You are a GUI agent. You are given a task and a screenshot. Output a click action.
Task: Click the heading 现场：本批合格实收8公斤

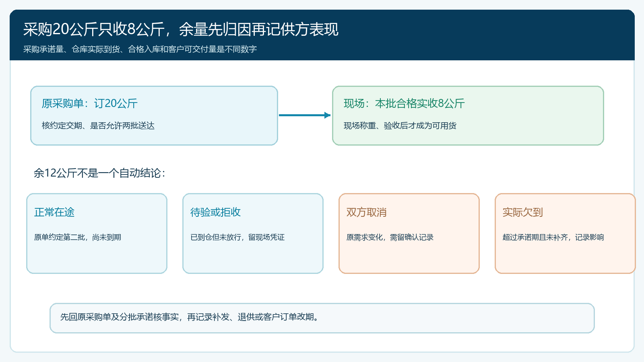point(404,103)
